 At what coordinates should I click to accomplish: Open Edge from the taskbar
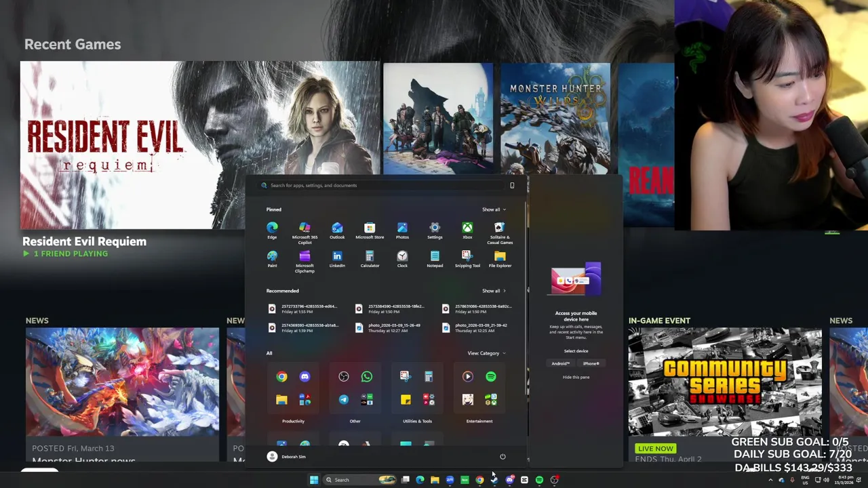pyautogui.click(x=420, y=480)
